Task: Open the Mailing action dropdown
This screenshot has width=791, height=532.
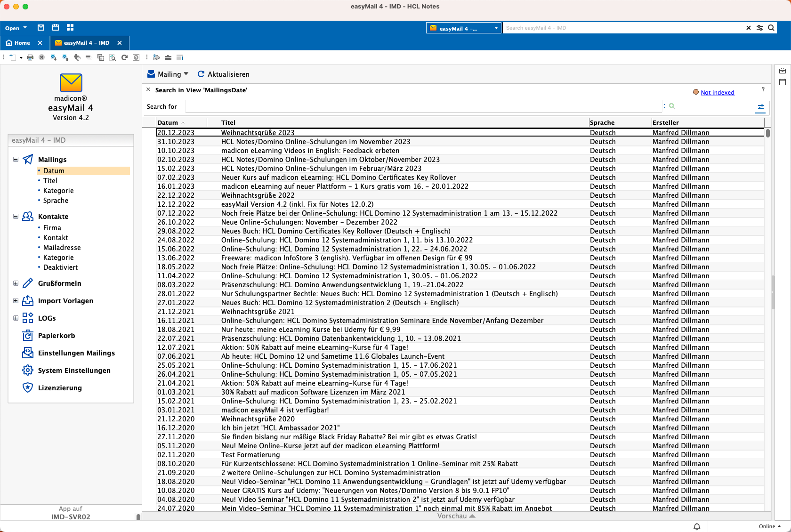Action: (x=168, y=74)
